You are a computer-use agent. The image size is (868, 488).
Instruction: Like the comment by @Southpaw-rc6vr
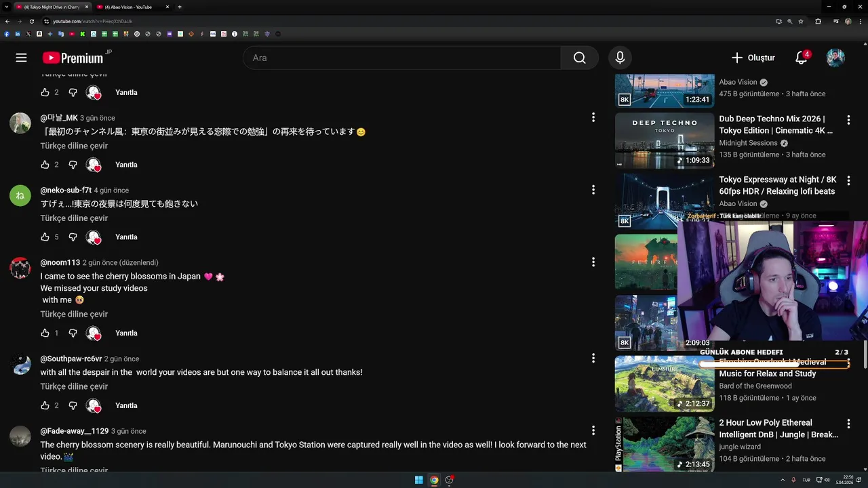tap(45, 405)
